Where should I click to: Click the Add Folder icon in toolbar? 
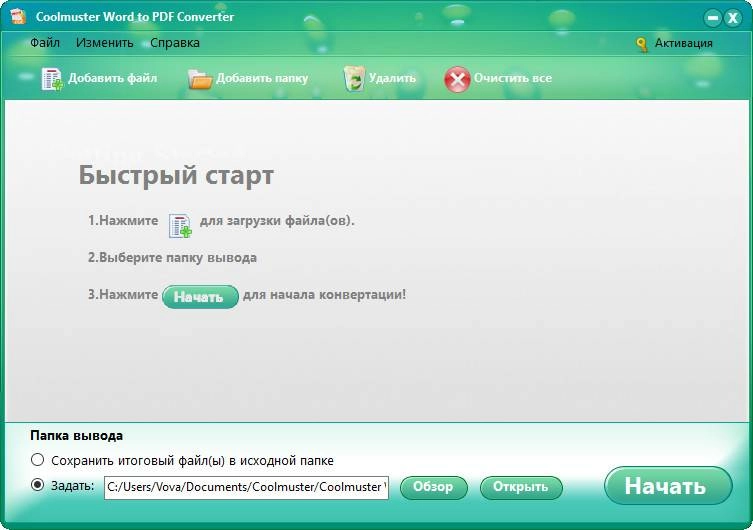[x=200, y=79]
